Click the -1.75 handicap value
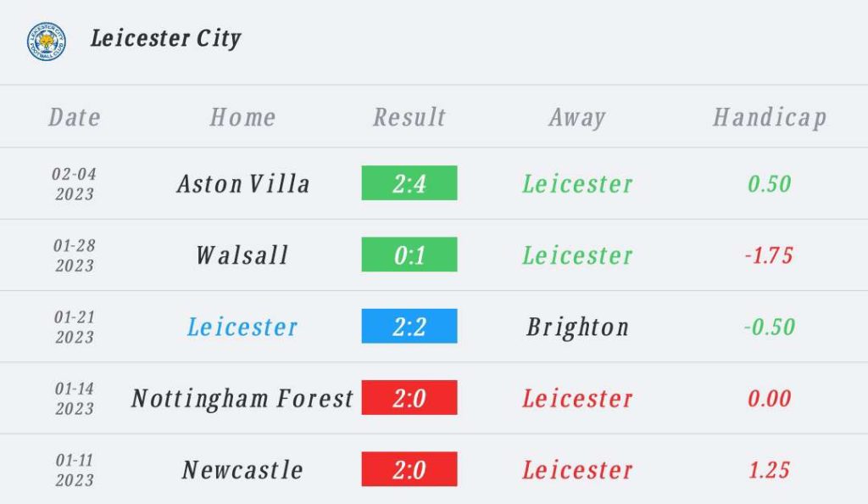 [769, 255]
